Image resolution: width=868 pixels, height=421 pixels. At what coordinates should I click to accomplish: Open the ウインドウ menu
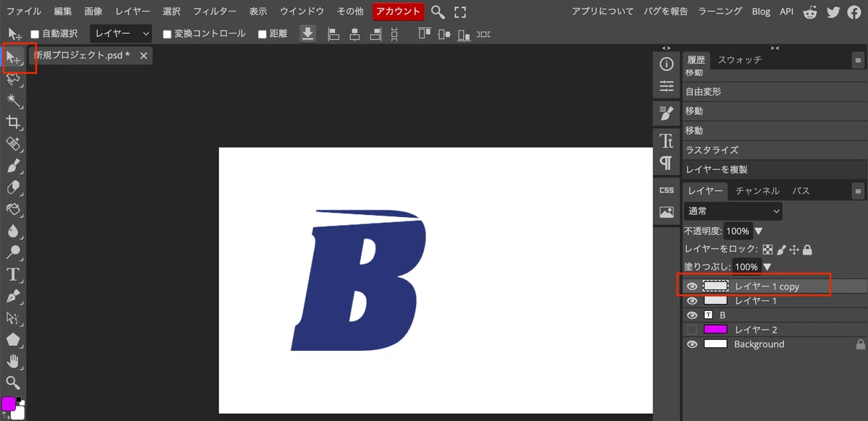[x=302, y=12]
